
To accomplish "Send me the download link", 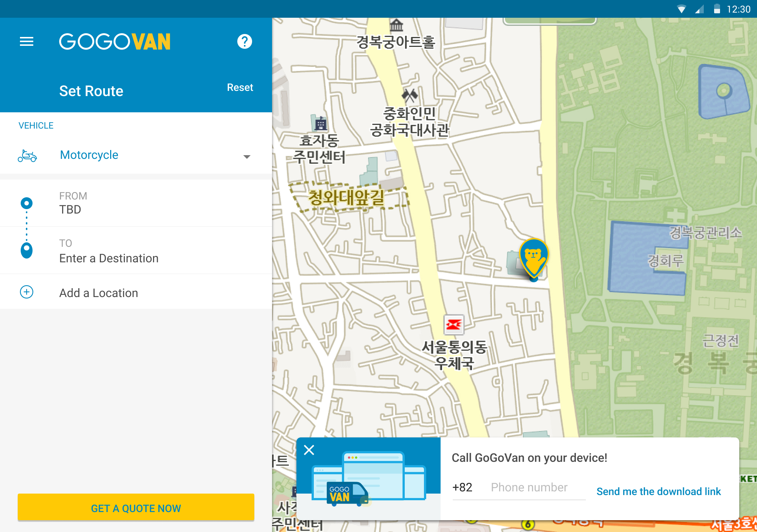I will (659, 491).
